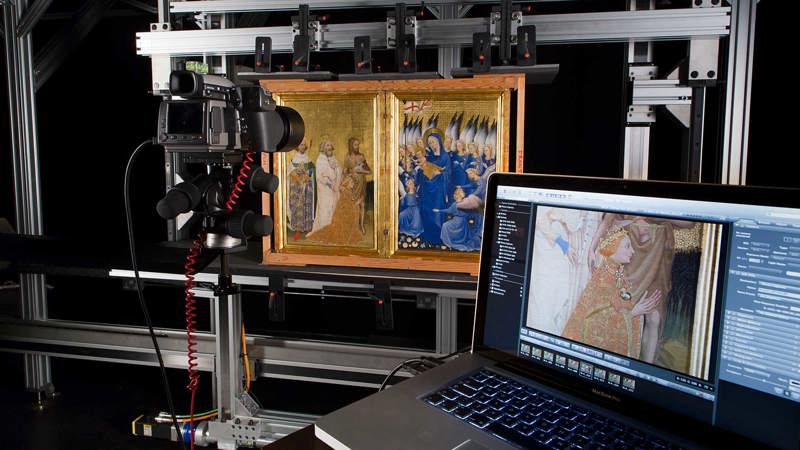The image size is (800, 450).
Task: Click the small icon at left end of strip below preview
Action: [x=524, y=330]
